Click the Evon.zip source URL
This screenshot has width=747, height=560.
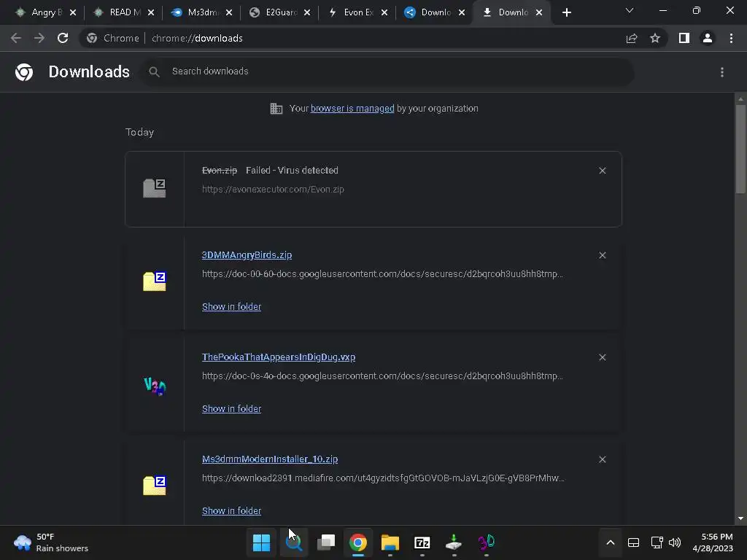tap(273, 190)
